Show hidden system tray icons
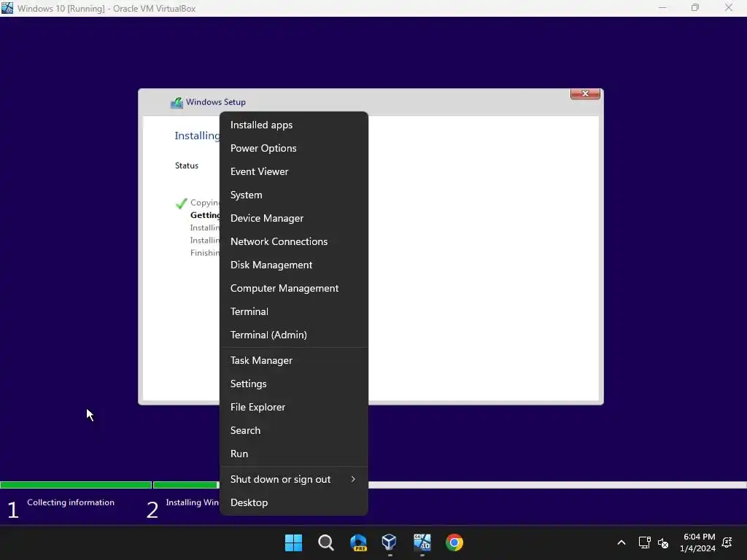 pyautogui.click(x=622, y=542)
